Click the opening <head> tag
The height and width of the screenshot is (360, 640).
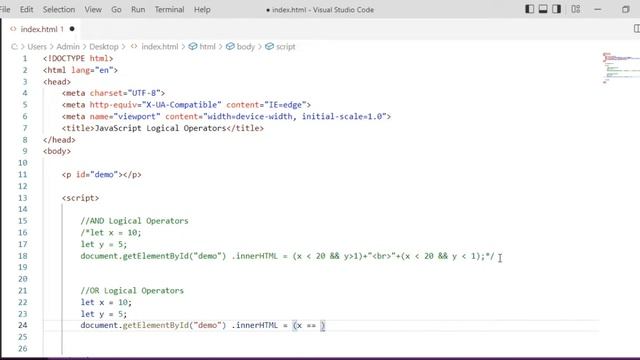[57, 82]
